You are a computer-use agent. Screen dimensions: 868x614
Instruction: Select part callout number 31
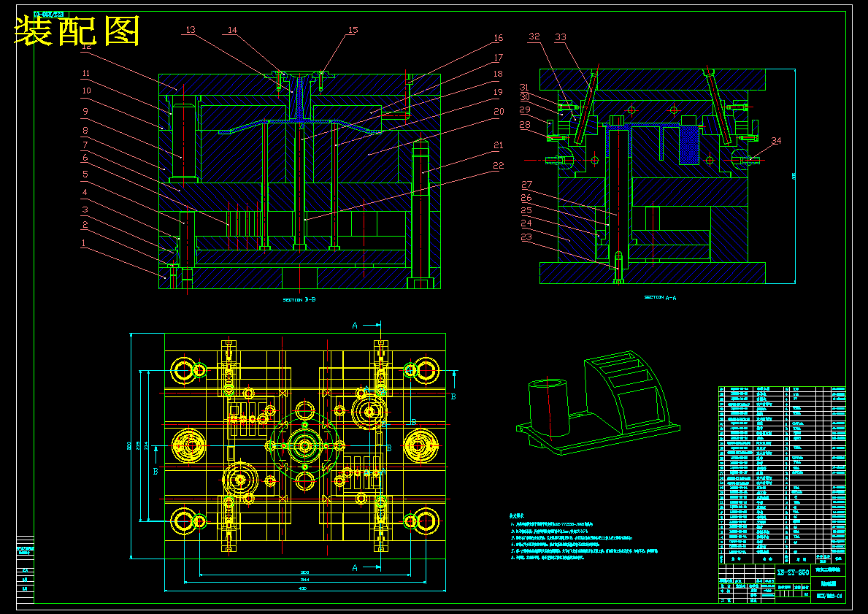524,87
